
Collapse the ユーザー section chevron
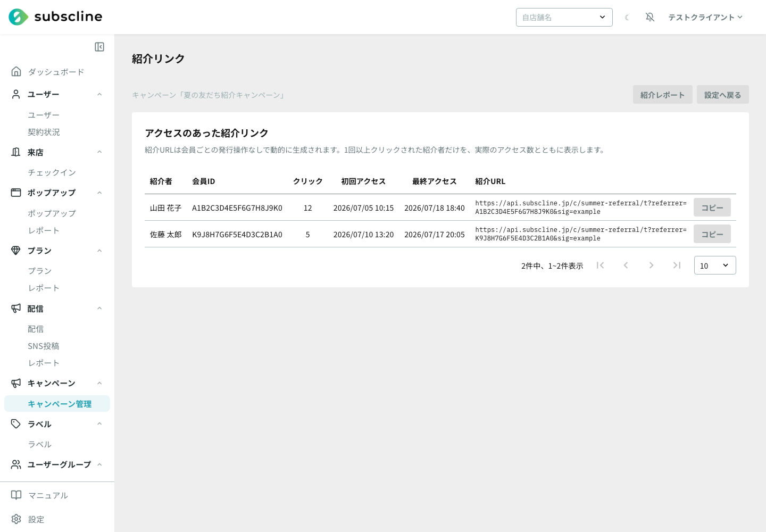[x=99, y=94]
